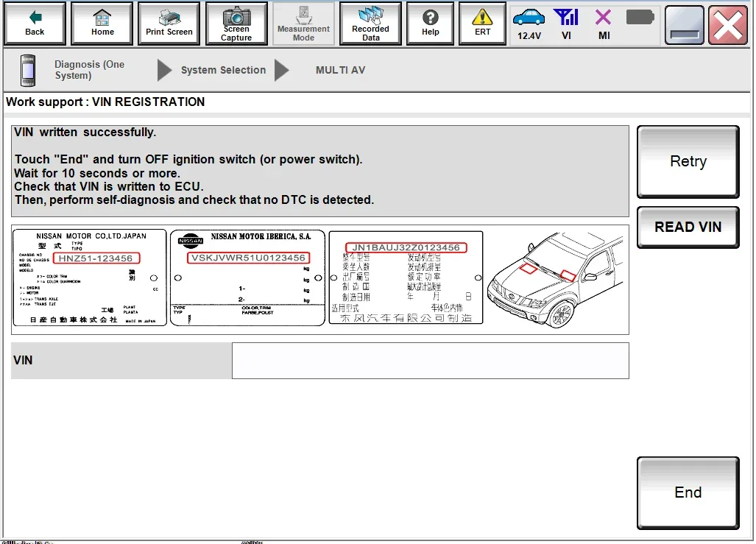The height and width of the screenshot is (544, 756).
Task: Click the Print Screen printer icon
Action: [169, 18]
